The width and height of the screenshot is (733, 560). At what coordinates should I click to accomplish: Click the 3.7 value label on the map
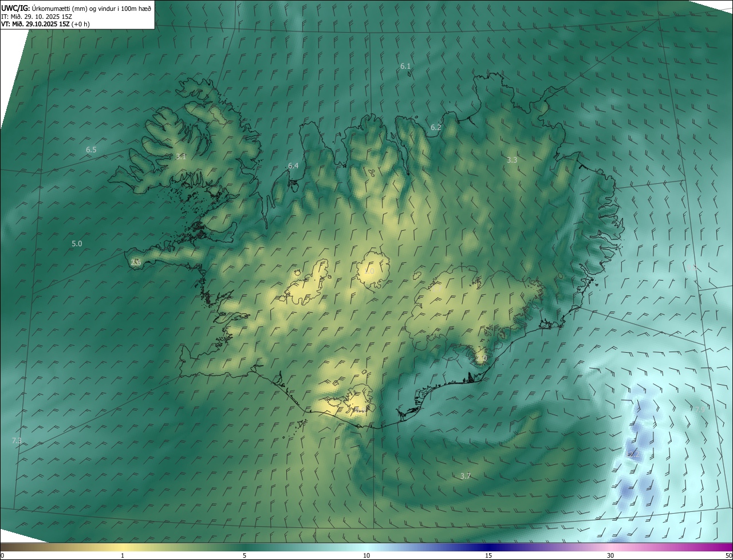click(465, 476)
